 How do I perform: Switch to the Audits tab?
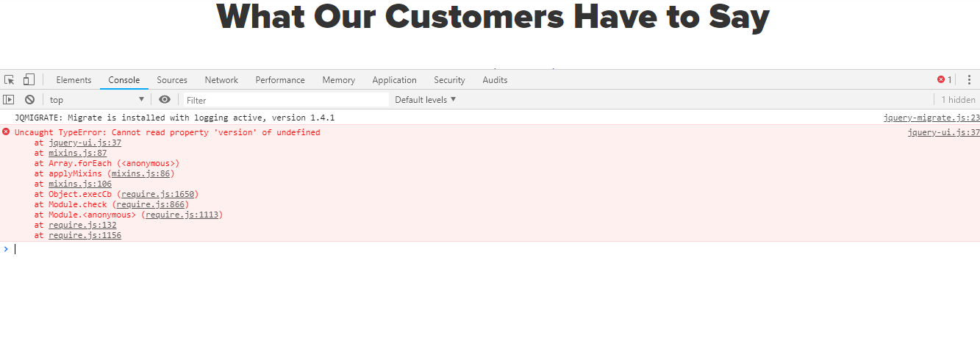495,80
